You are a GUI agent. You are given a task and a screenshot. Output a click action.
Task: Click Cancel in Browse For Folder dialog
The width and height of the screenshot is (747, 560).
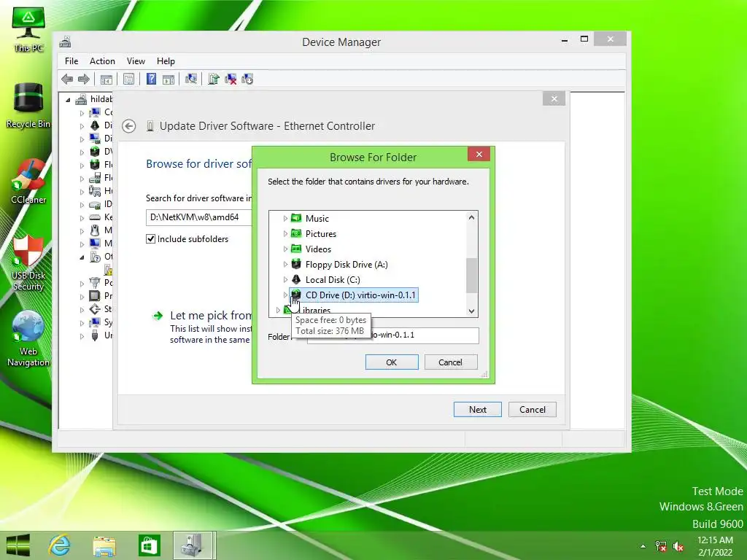tap(451, 362)
